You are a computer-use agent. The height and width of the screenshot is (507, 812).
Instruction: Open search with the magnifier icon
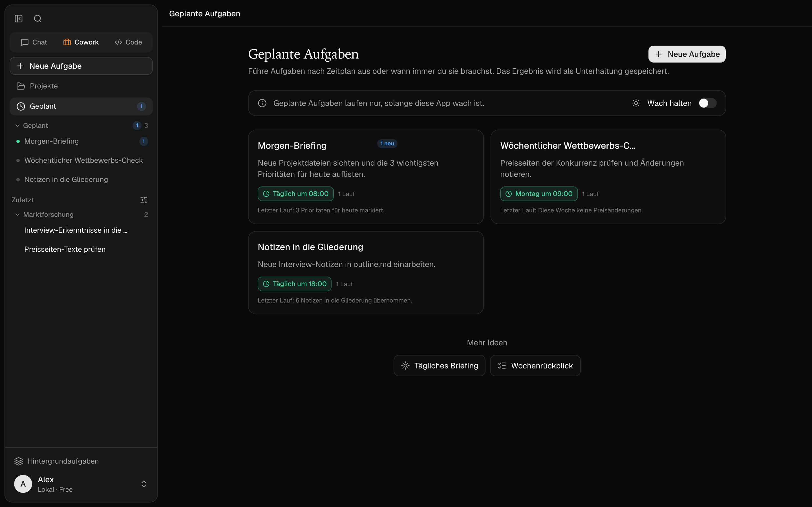tap(37, 18)
